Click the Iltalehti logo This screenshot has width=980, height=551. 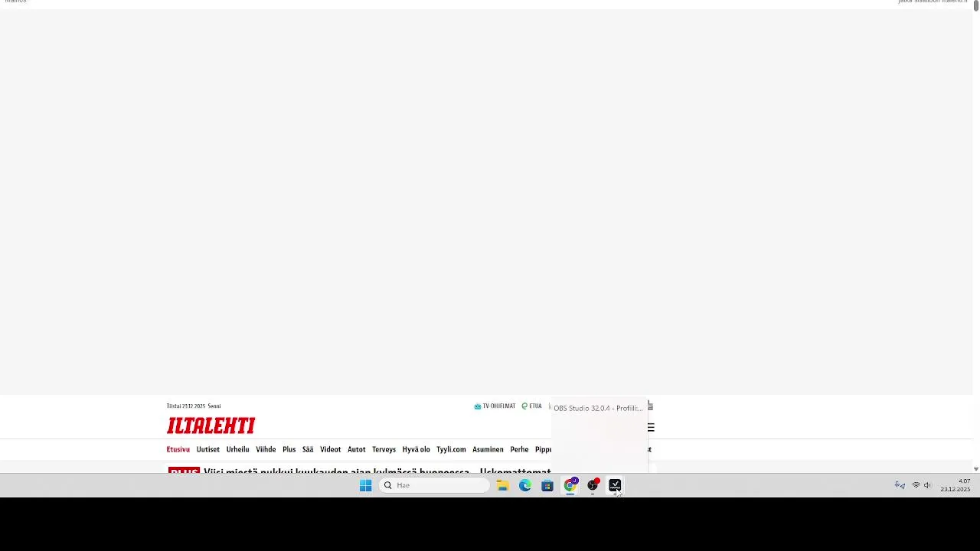point(211,425)
